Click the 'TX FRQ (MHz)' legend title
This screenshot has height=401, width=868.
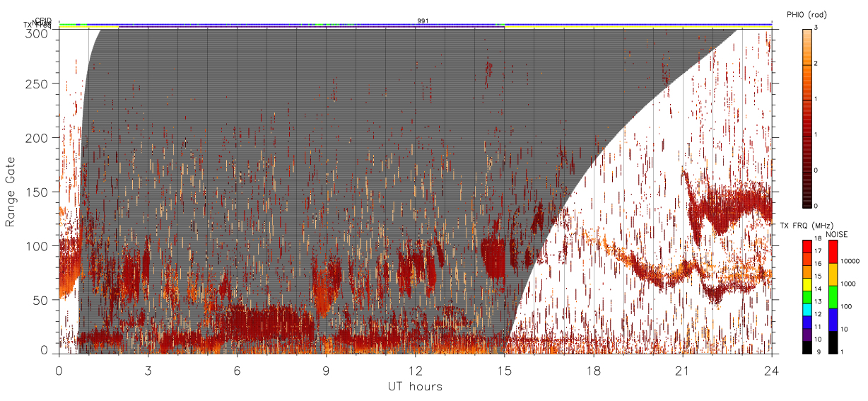click(807, 226)
